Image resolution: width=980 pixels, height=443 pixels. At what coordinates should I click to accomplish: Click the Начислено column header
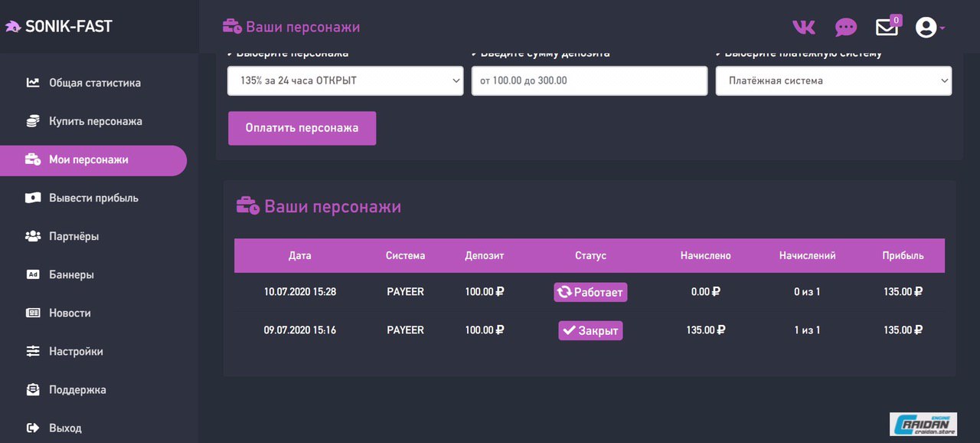(x=705, y=256)
